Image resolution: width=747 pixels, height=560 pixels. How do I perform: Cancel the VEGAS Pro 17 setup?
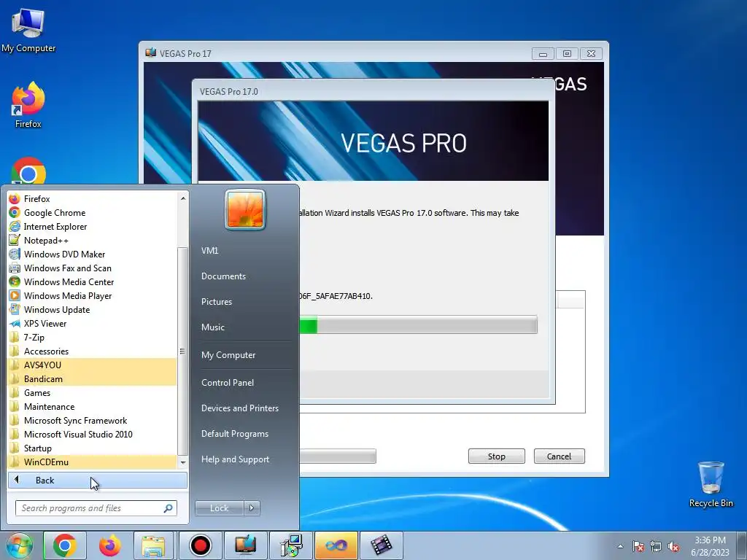pyautogui.click(x=559, y=456)
